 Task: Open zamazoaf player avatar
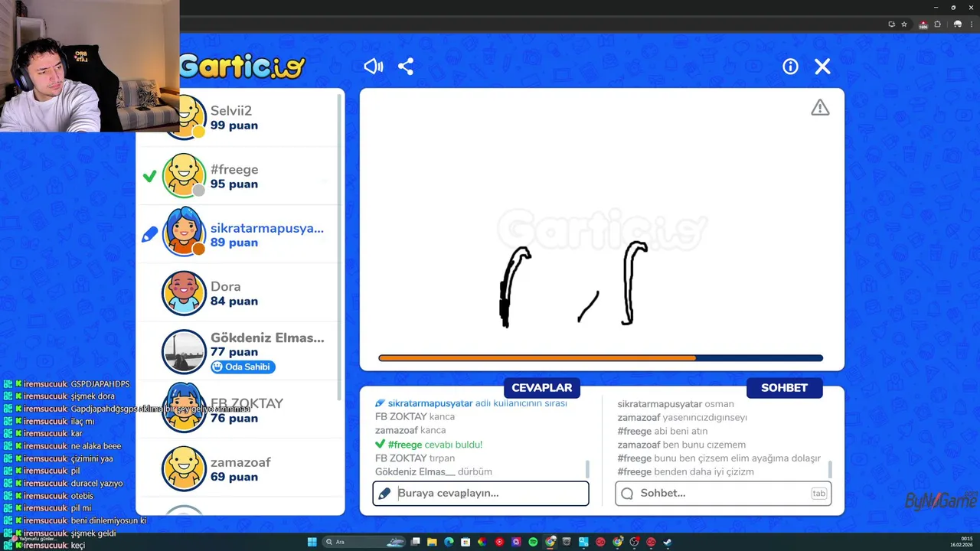click(x=185, y=469)
